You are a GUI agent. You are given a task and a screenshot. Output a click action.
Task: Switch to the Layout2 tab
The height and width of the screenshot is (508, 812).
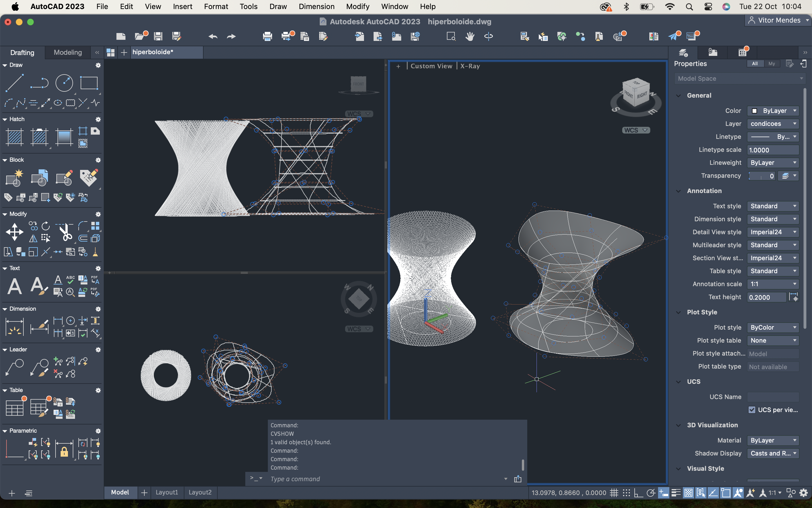tap(200, 492)
